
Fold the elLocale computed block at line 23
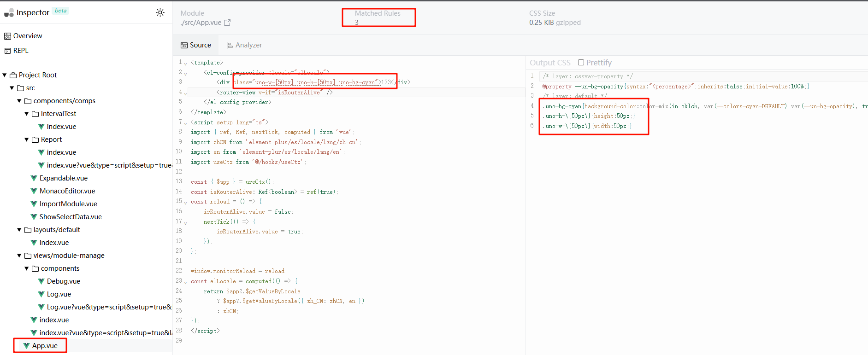point(185,282)
